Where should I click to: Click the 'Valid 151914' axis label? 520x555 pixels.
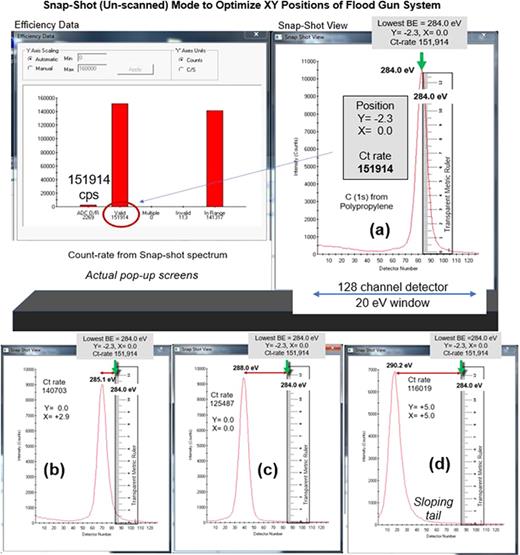point(120,215)
